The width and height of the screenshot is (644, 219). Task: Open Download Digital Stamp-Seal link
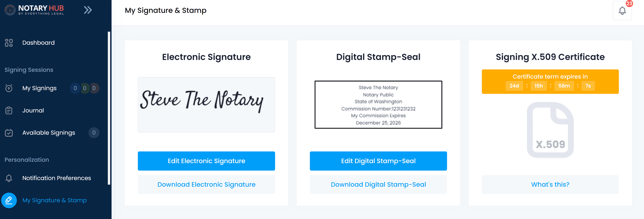[378, 184]
